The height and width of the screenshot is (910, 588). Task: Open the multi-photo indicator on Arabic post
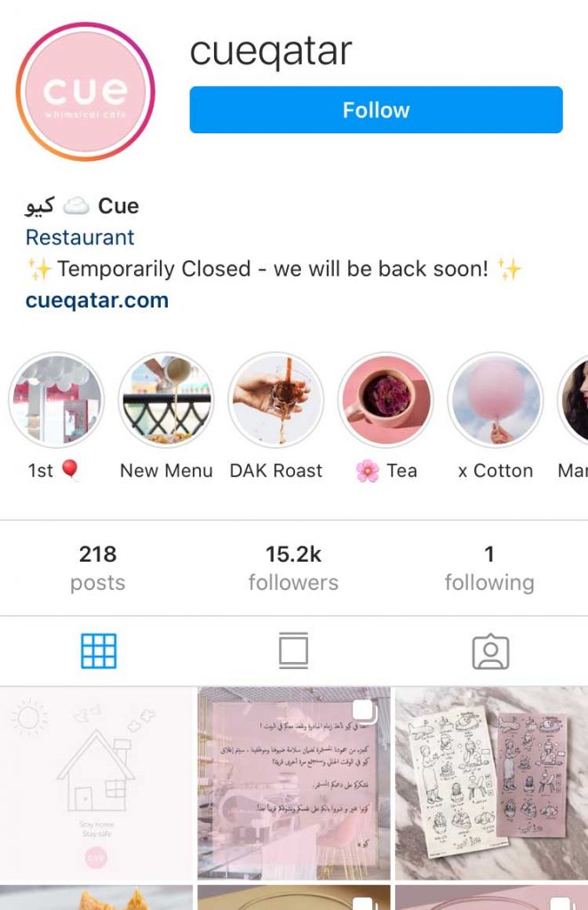coord(365,712)
